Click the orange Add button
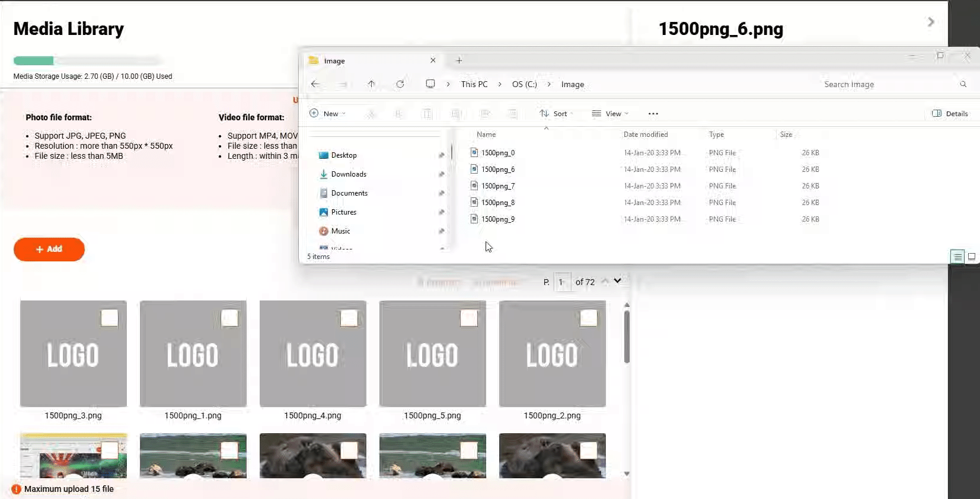The image size is (980, 499). pyautogui.click(x=49, y=249)
